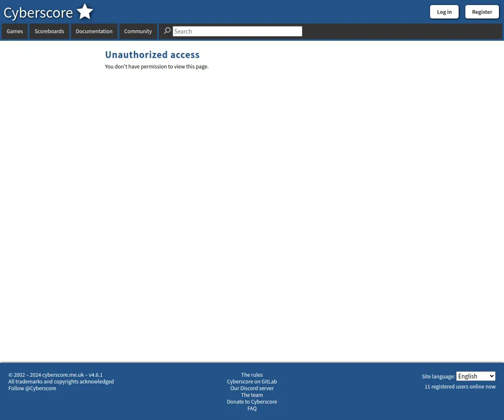Image resolution: width=504 pixels, height=420 pixels.
Task: Click the Cyberscore star logo icon
Action: 85,12
